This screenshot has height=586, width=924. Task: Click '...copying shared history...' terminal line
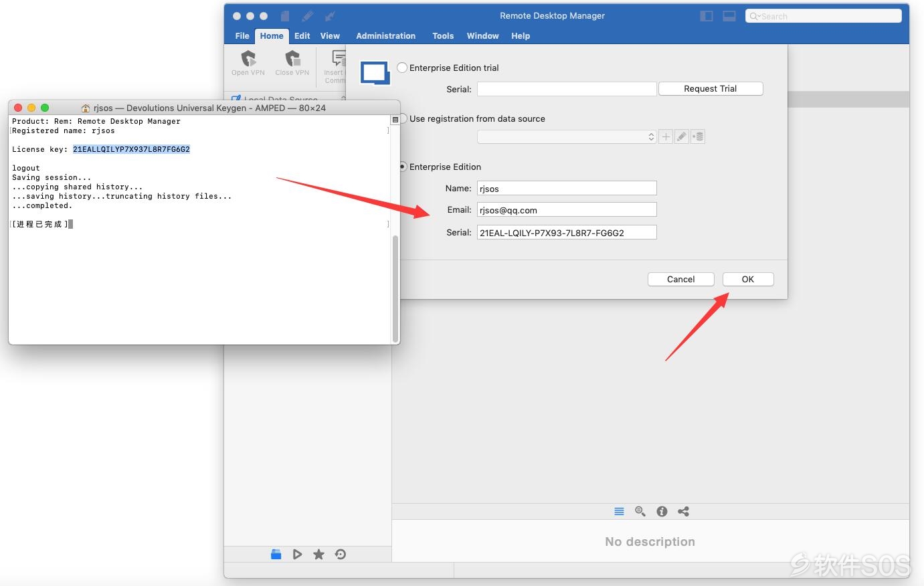point(78,187)
